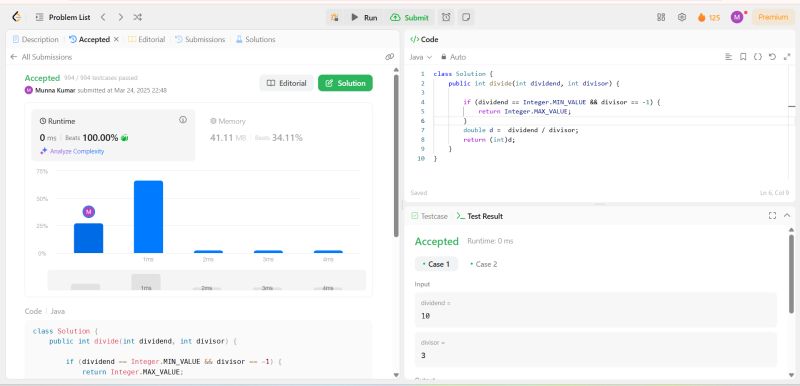800x386 pixels.
Task: Open the debugger icon beside Run
Action: (335, 17)
